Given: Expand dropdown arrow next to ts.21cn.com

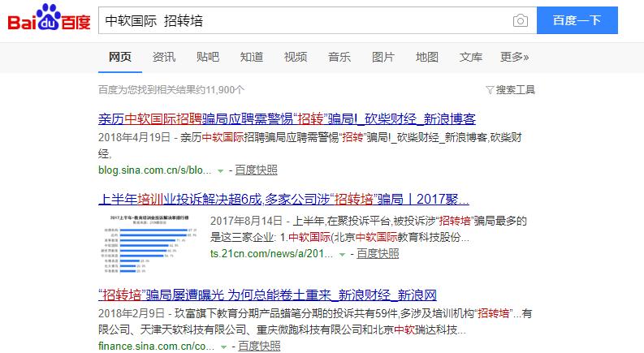Looking at the screenshot, I should point(342,255).
